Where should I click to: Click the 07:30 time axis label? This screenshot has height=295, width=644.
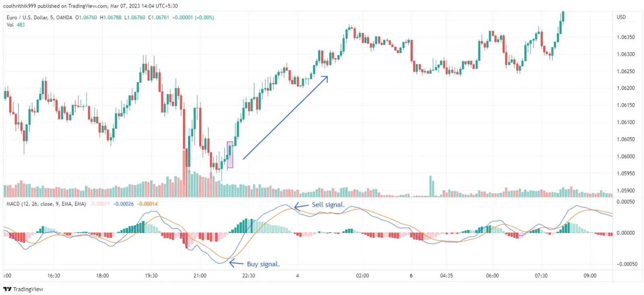pyautogui.click(x=541, y=276)
